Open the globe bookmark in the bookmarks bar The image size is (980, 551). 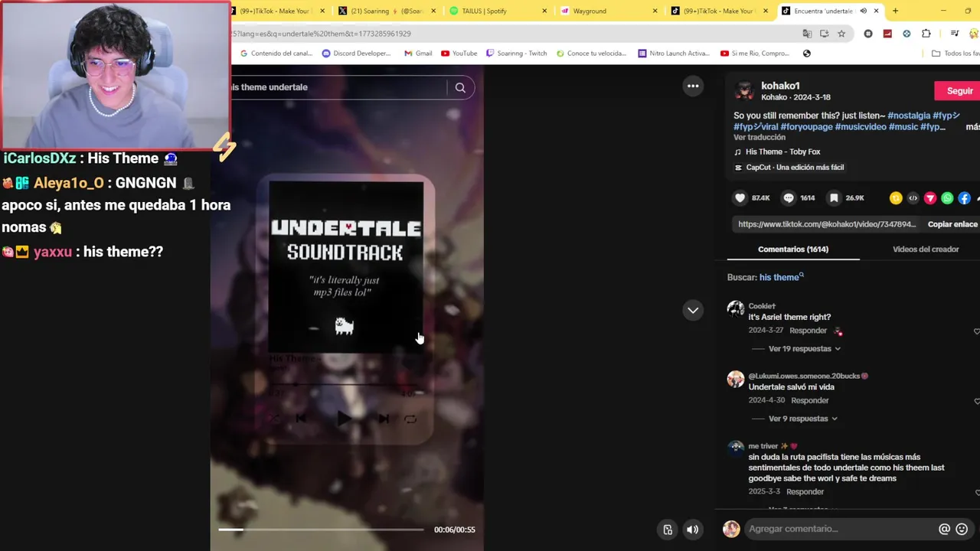806,54
